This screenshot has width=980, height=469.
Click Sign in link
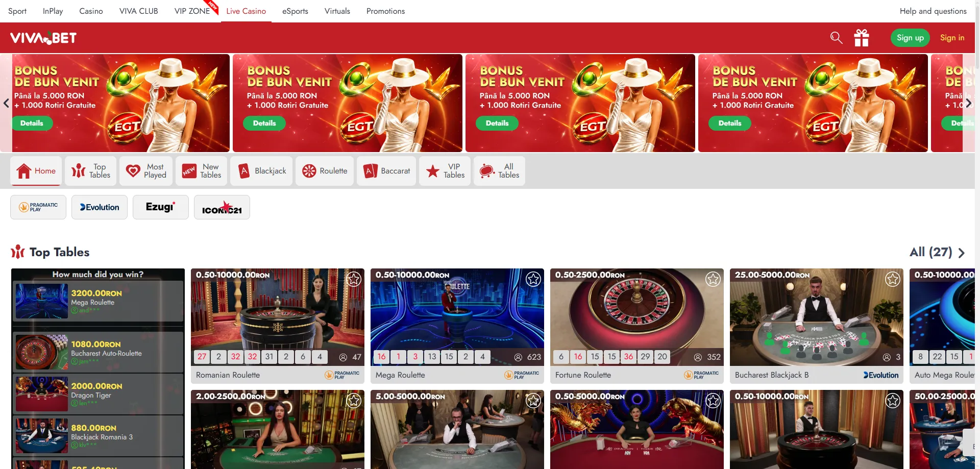(952, 38)
